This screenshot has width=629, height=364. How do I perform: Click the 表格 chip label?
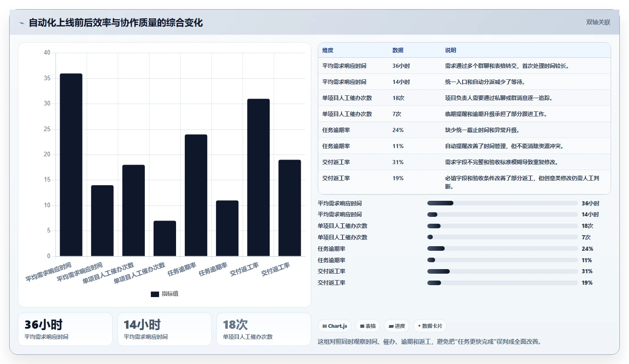[x=371, y=326]
